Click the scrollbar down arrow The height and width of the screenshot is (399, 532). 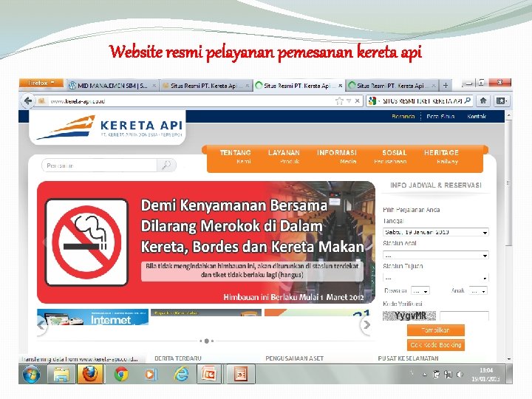pos(508,358)
